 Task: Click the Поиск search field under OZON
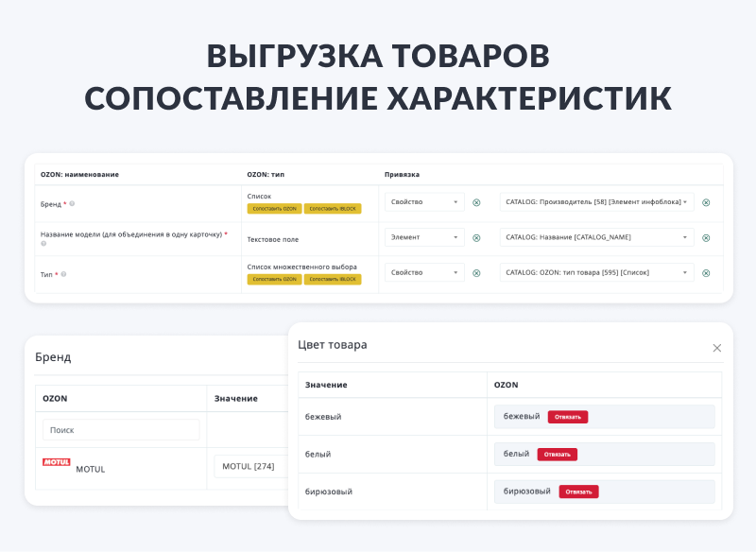click(121, 430)
